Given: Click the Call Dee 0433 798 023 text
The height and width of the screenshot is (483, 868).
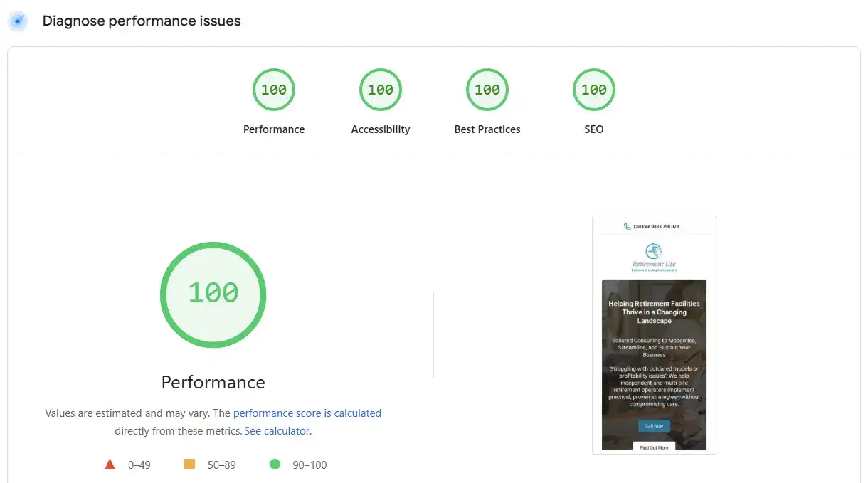Looking at the screenshot, I should pyautogui.click(x=658, y=226).
